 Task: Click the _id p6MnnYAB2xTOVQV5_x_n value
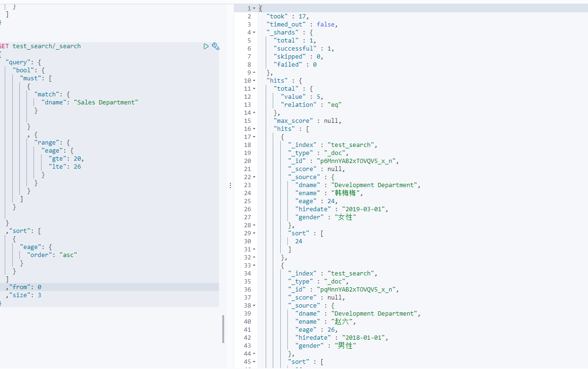[357, 161]
